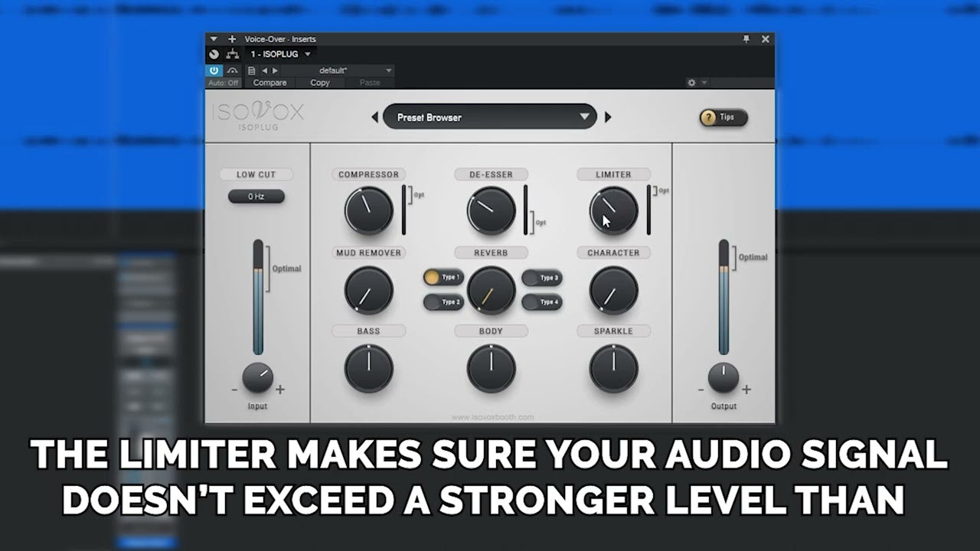Screen dimensions: 980x551
Task: Click the Sparkle knob
Action: point(614,368)
